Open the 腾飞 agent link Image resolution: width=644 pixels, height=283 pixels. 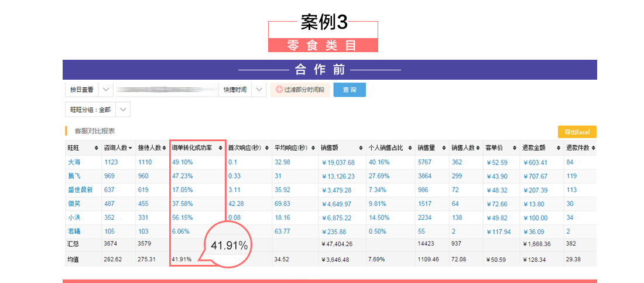(74, 176)
